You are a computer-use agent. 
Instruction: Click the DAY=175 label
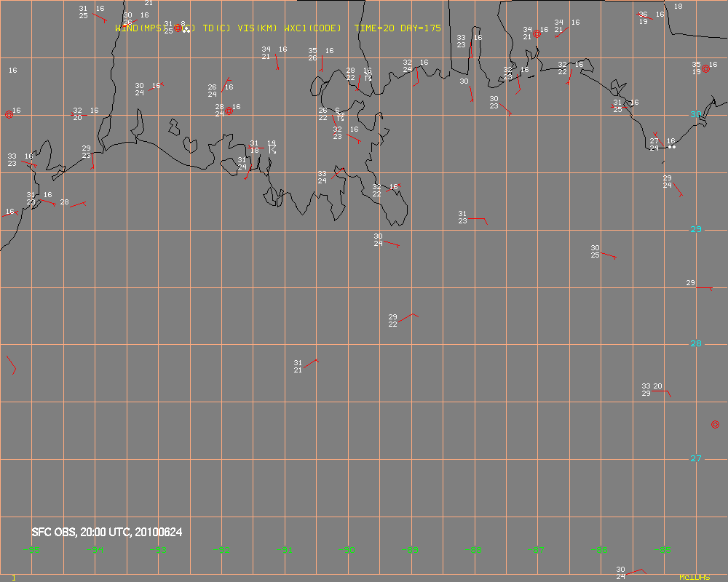click(421, 28)
